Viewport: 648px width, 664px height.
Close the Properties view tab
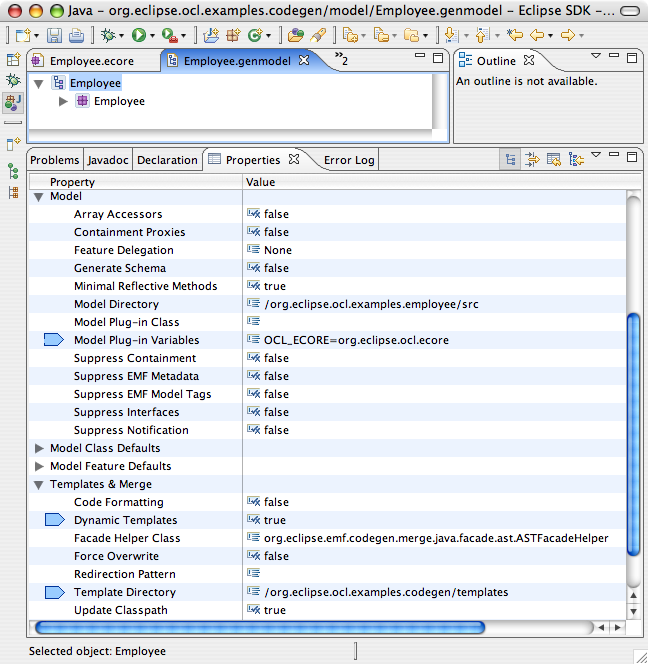coord(294,159)
